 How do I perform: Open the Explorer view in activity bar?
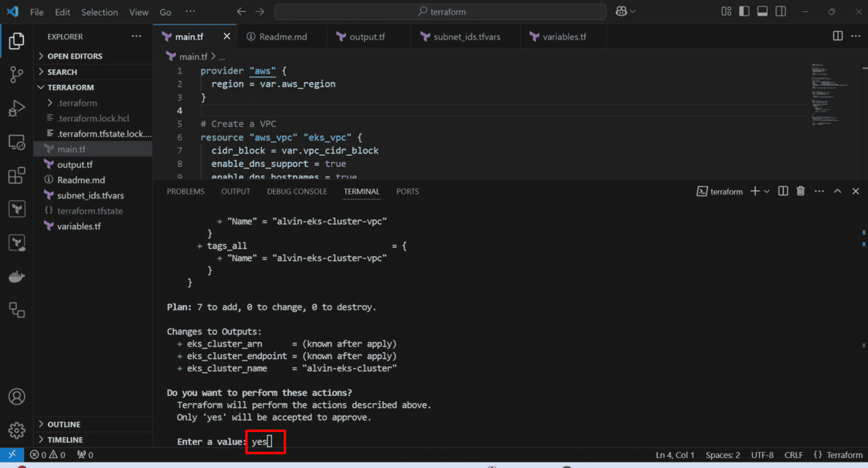coord(17,41)
